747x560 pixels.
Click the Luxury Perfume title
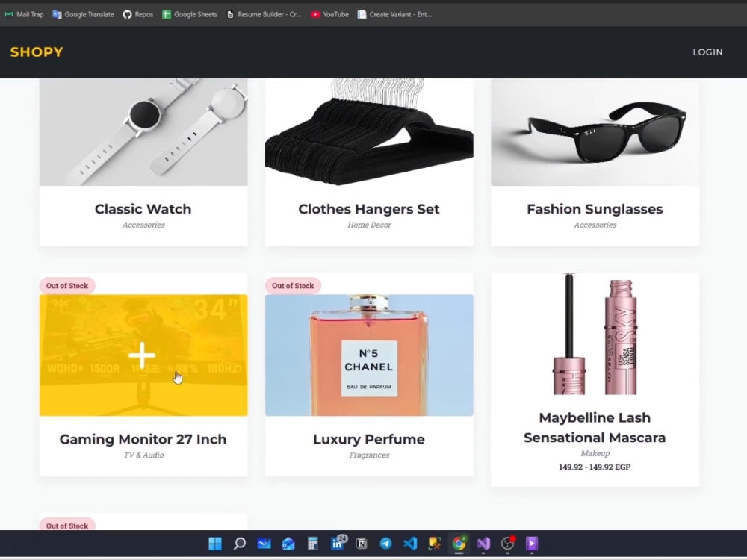pos(369,439)
